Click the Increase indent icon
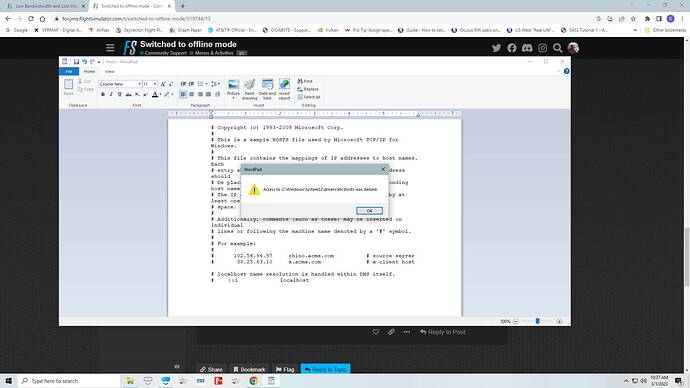Viewport: 690px width, 388px height. click(x=191, y=84)
